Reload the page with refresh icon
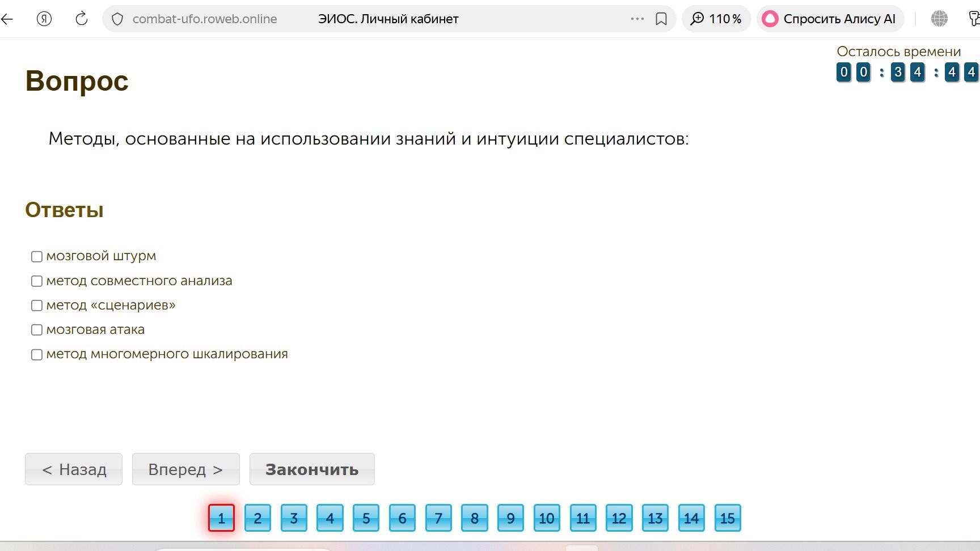 pyautogui.click(x=82, y=19)
